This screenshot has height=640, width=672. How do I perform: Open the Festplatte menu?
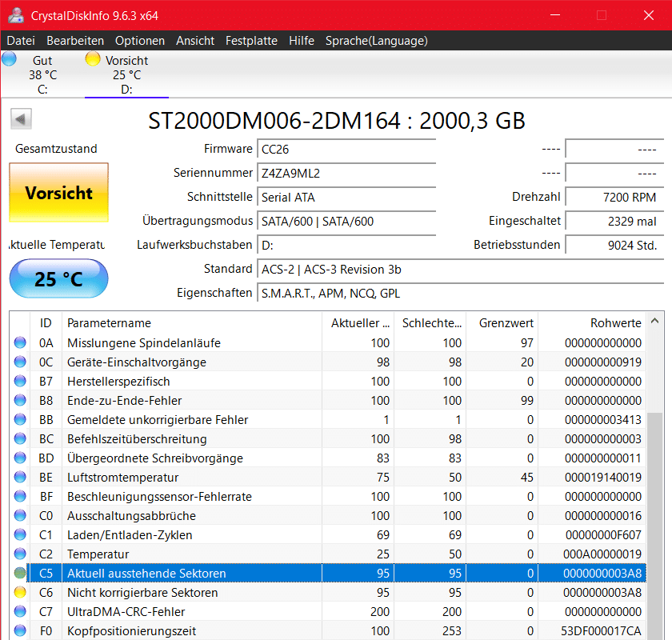[x=251, y=41]
